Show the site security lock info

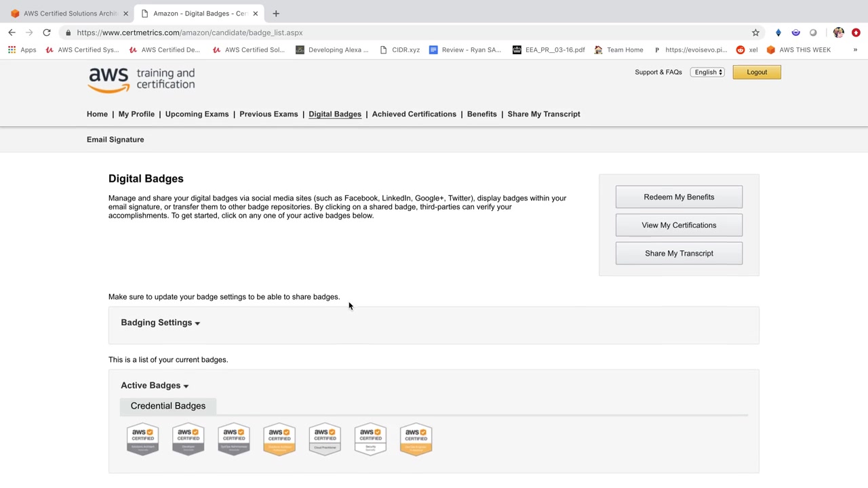pyautogui.click(x=68, y=33)
